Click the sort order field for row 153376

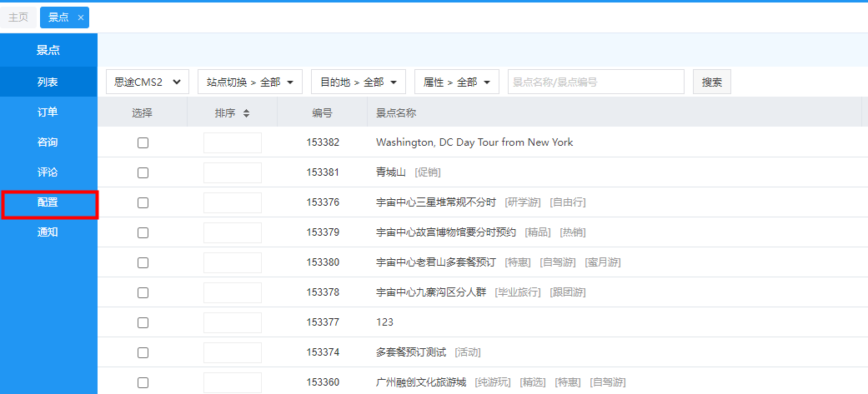click(x=233, y=202)
